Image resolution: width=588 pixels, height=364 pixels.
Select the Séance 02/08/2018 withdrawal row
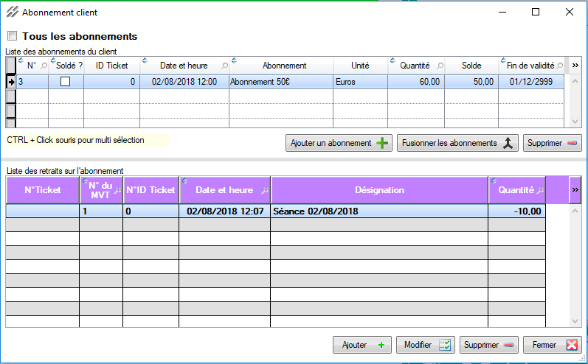[x=276, y=211]
